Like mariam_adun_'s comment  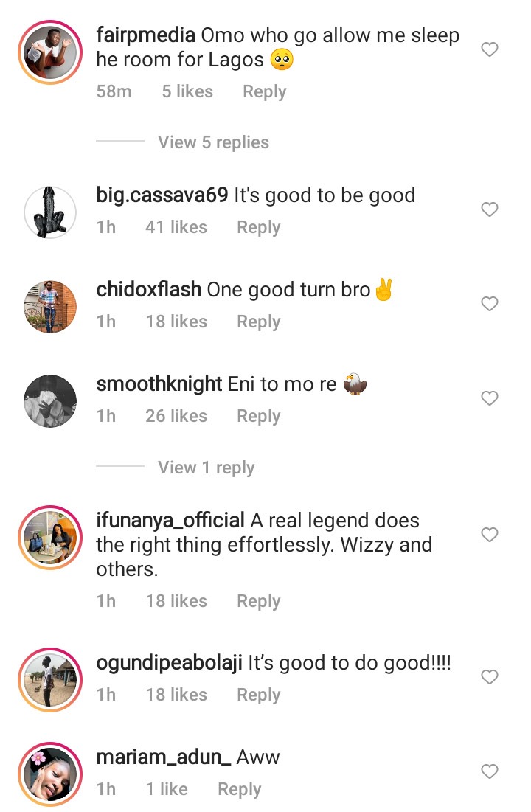(490, 771)
